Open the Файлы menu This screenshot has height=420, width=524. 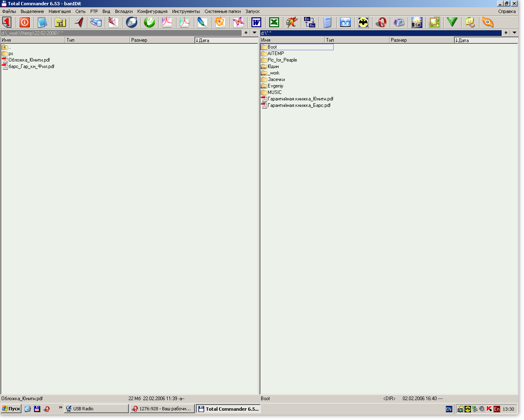9,11
